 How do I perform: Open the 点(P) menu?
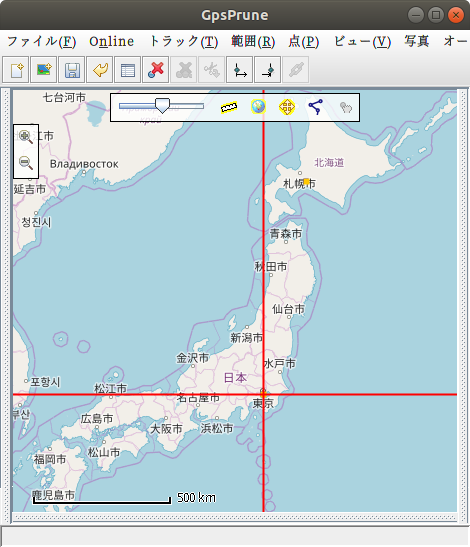304,42
